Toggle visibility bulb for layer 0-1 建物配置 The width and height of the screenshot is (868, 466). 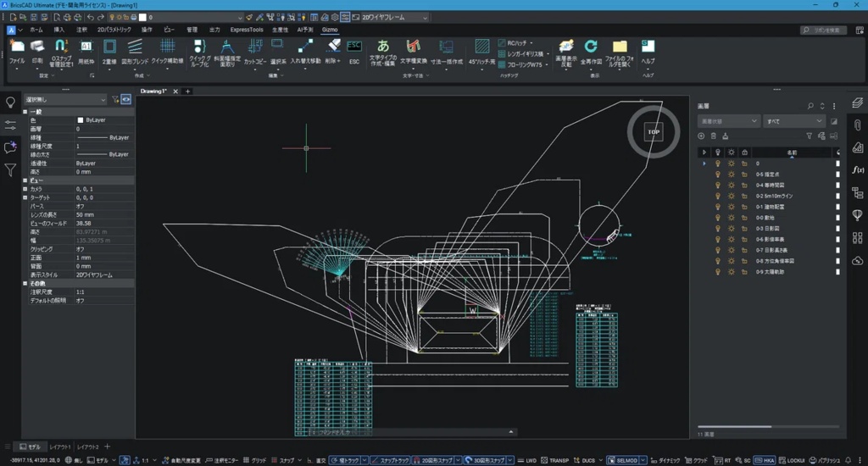(x=718, y=207)
